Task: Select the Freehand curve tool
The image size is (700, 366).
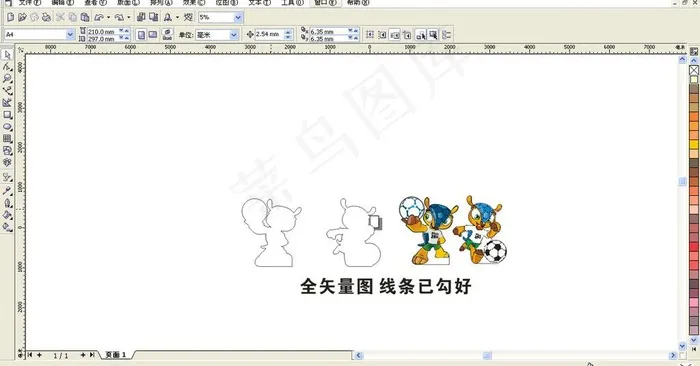Action: tap(7, 91)
